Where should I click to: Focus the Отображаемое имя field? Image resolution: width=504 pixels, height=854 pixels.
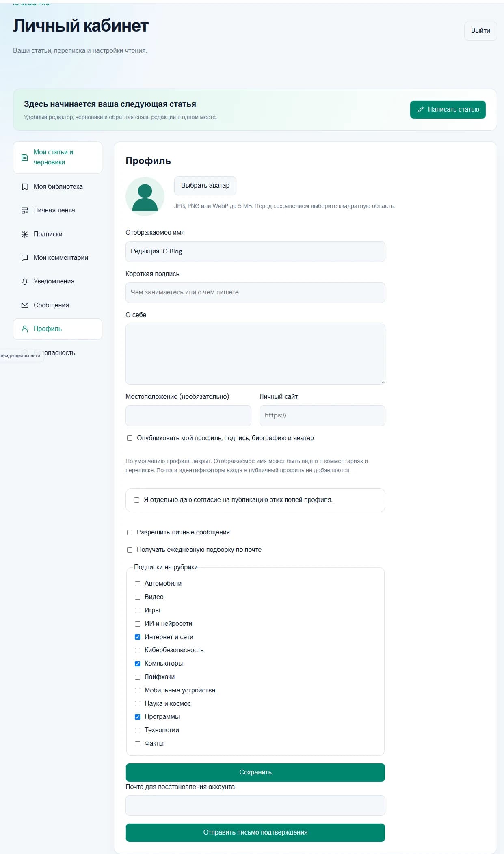(x=255, y=251)
